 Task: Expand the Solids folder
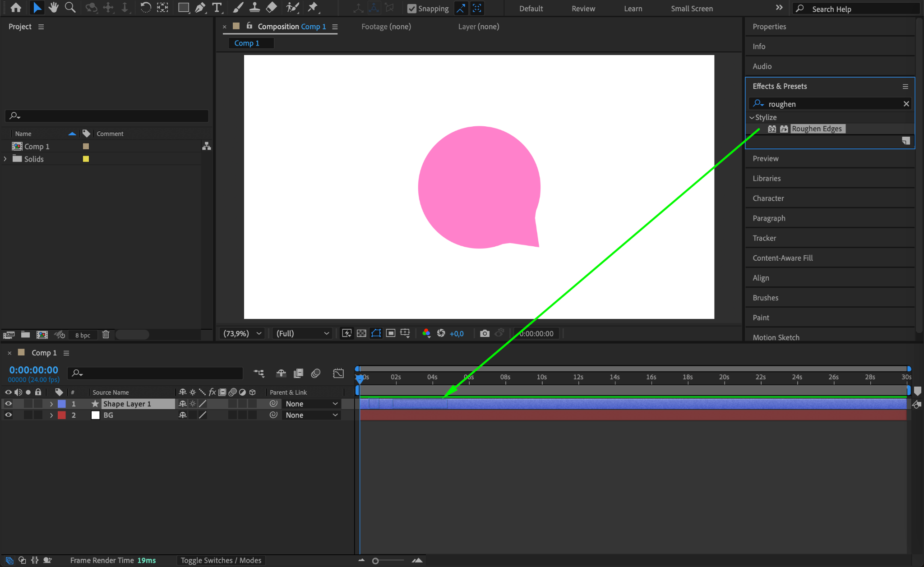coord(5,159)
